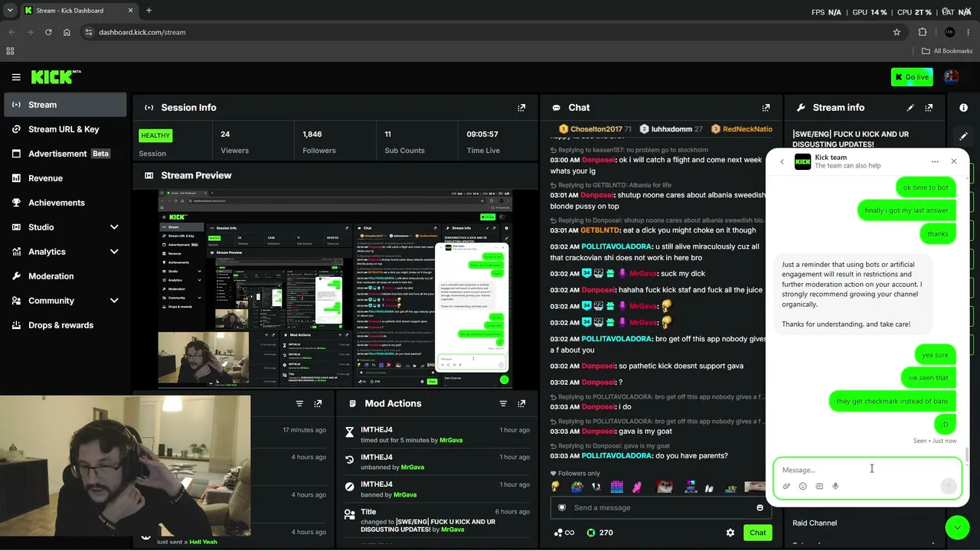Open the hamburger menu beside the Kick logo
The image size is (980, 551).
pyautogui.click(x=16, y=77)
